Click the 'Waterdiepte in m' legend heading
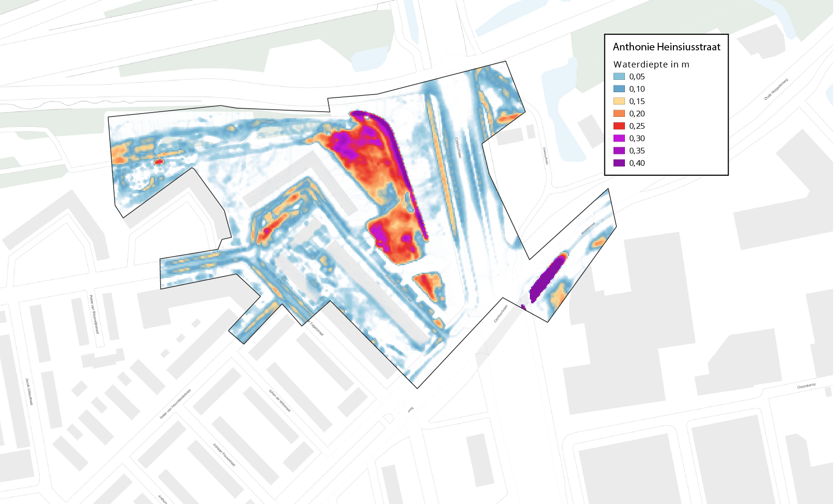 pos(651,64)
